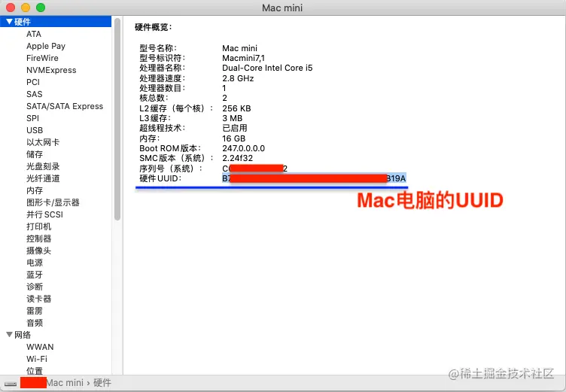
Task: Click the 超线程技术 label
Action: 163,128
